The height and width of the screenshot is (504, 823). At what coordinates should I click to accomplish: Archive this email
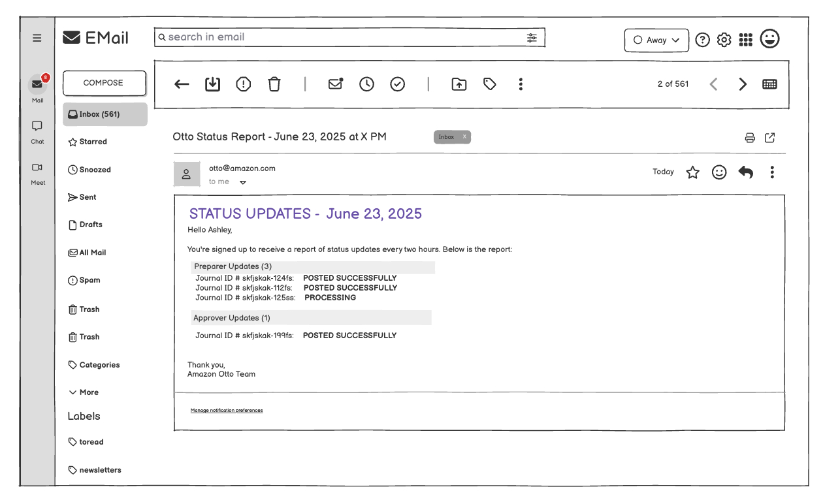pos(212,84)
